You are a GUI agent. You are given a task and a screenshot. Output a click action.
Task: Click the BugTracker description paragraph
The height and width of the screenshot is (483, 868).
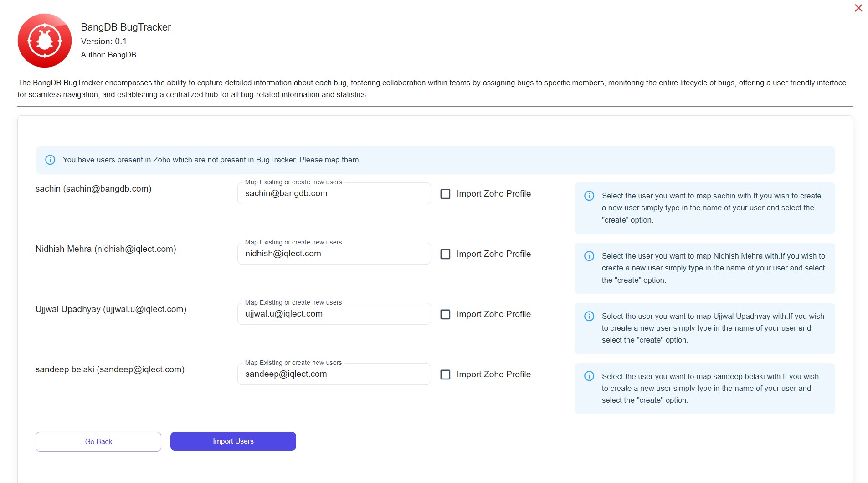pyautogui.click(x=432, y=88)
